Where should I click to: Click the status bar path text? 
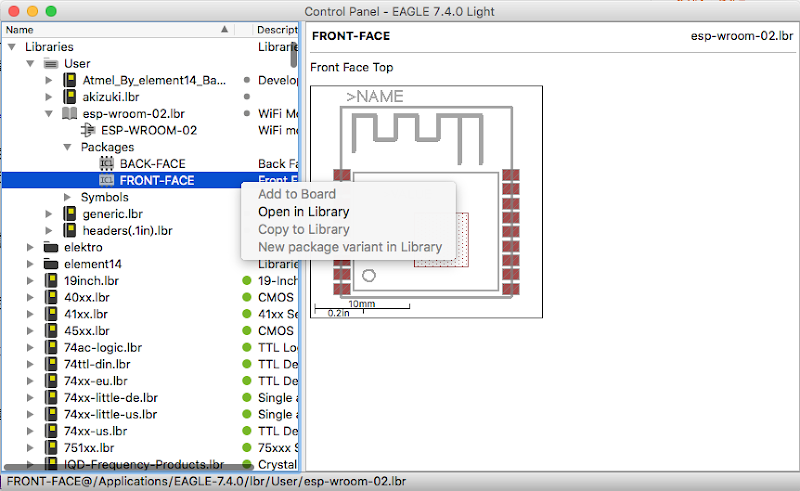click(206, 481)
